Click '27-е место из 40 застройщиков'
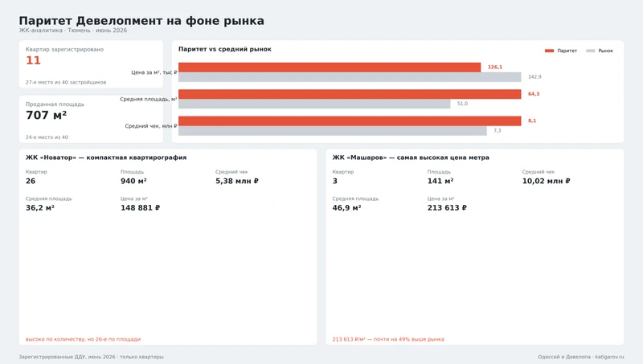The height and width of the screenshot is (364, 643). point(66,83)
